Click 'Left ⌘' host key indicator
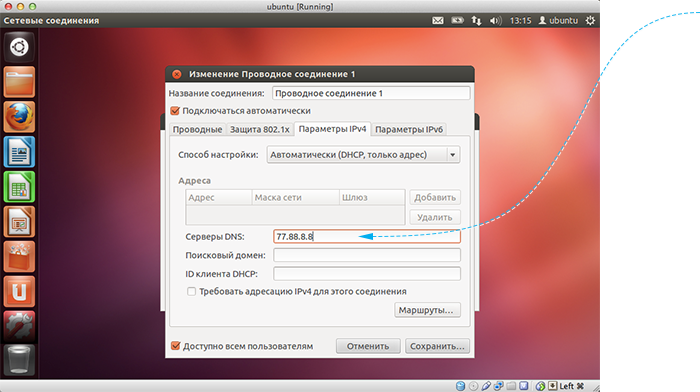Image resolution: width=700 pixels, height=392 pixels. click(x=572, y=386)
